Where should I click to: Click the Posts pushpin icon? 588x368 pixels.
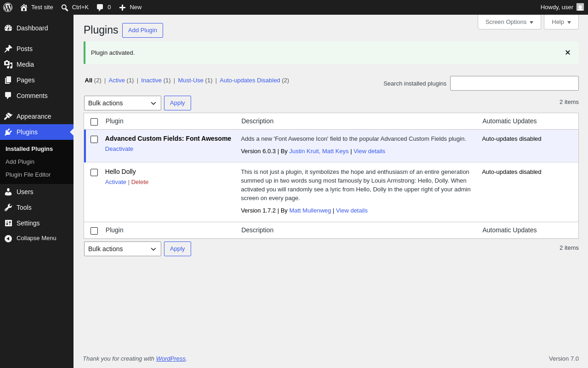(8, 49)
